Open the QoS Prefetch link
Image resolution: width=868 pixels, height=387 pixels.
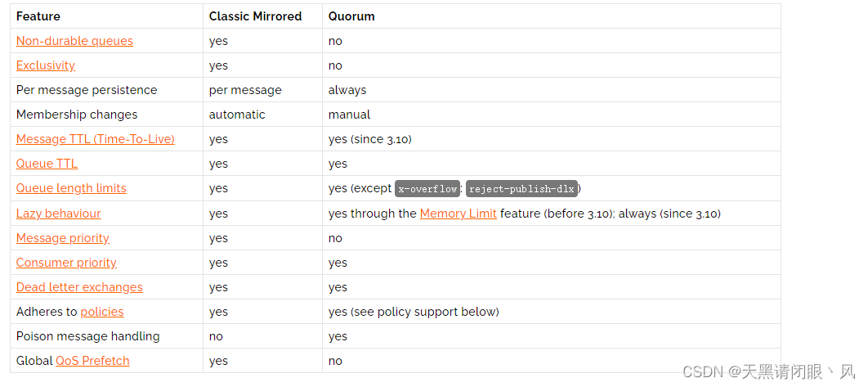[92, 360]
